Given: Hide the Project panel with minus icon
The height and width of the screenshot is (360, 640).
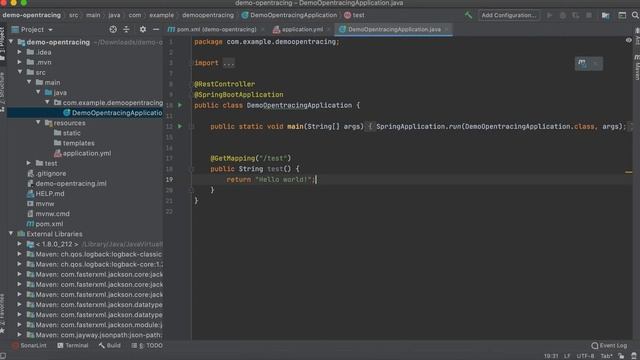Looking at the screenshot, I should point(156,29).
